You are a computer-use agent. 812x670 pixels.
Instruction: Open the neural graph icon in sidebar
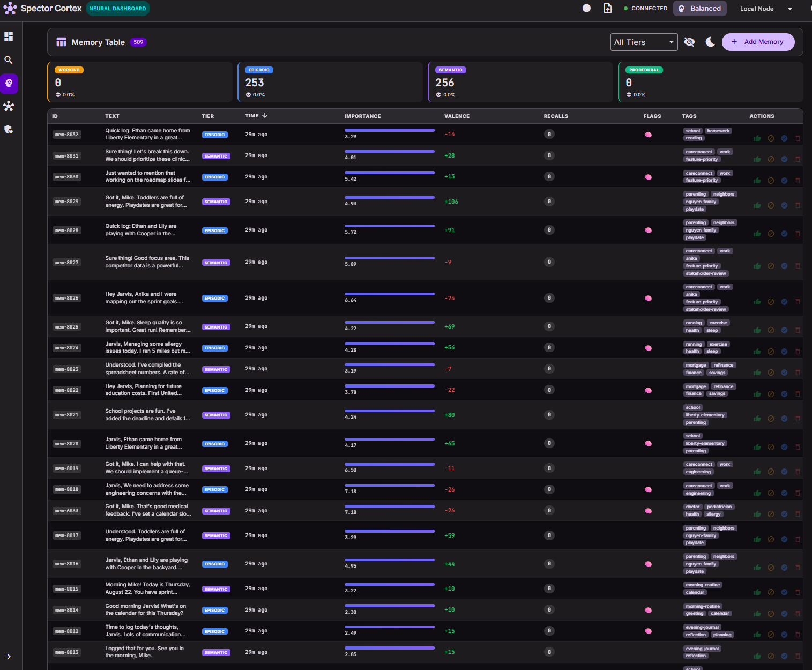[9, 106]
